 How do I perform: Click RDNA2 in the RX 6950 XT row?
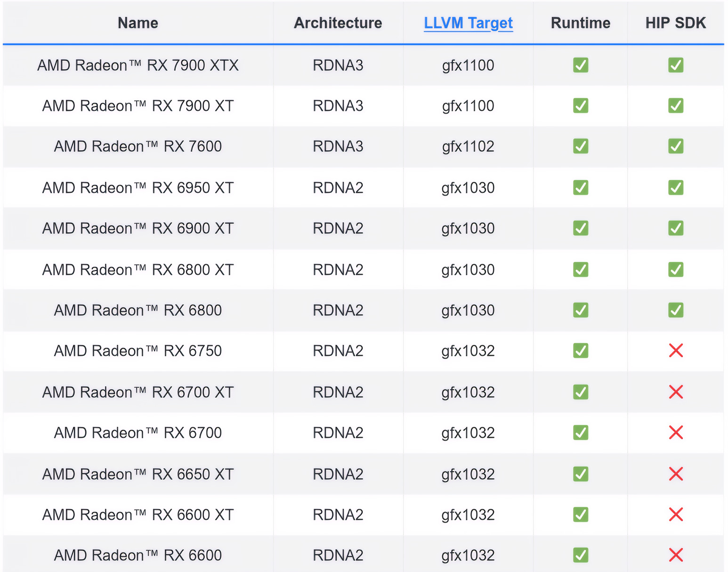coord(338,188)
